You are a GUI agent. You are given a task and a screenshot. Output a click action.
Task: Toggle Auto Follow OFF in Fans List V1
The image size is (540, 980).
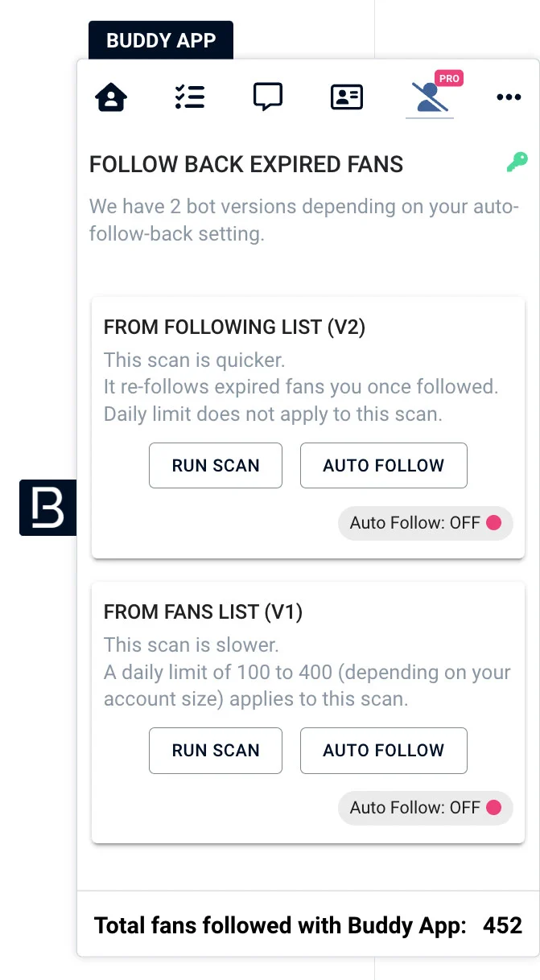[x=425, y=808]
